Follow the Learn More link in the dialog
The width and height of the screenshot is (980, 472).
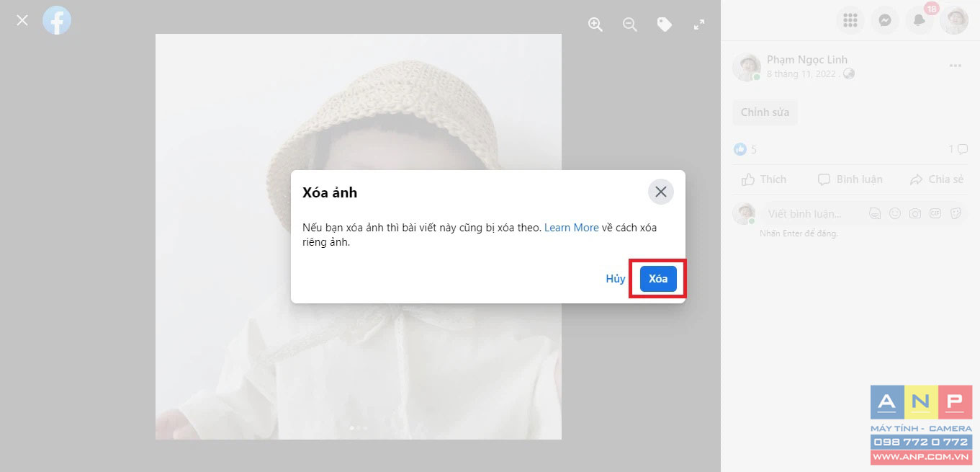[x=572, y=228]
